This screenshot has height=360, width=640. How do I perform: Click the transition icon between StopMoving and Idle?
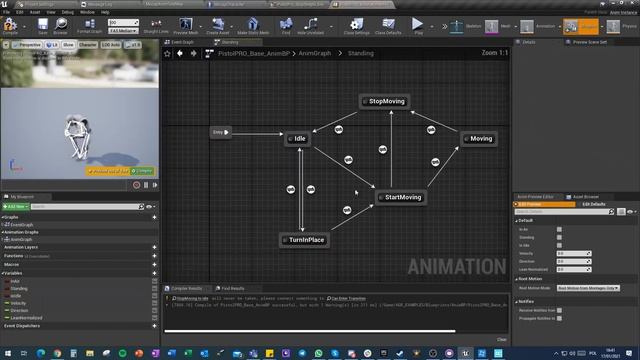tap(338, 129)
